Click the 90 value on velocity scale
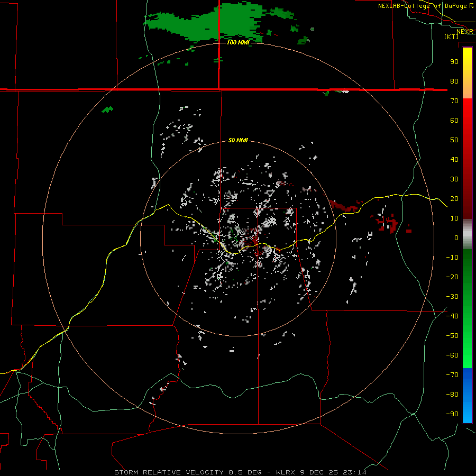The image size is (476, 476). click(454, 62)
